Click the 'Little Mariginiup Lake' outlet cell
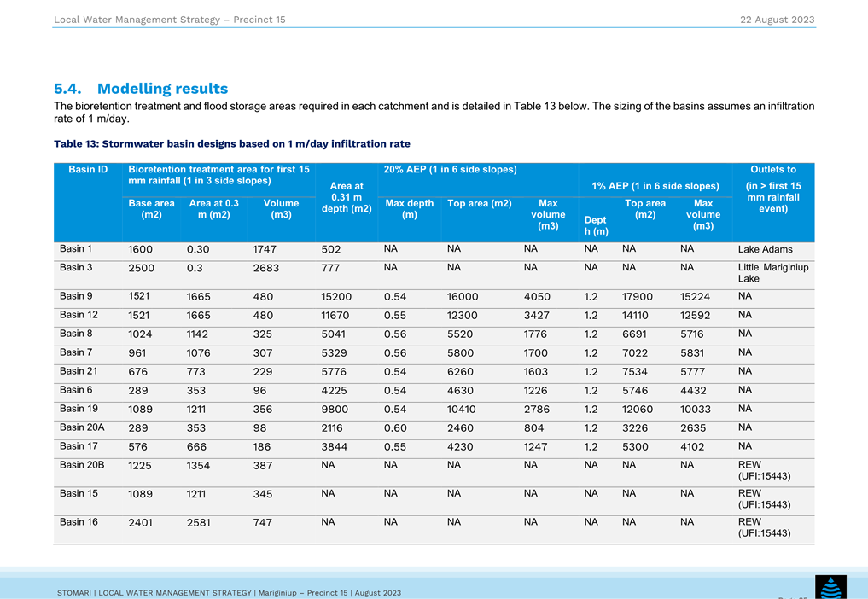Image resolution: width=868 pixels, height=599 pixels. 772,273
